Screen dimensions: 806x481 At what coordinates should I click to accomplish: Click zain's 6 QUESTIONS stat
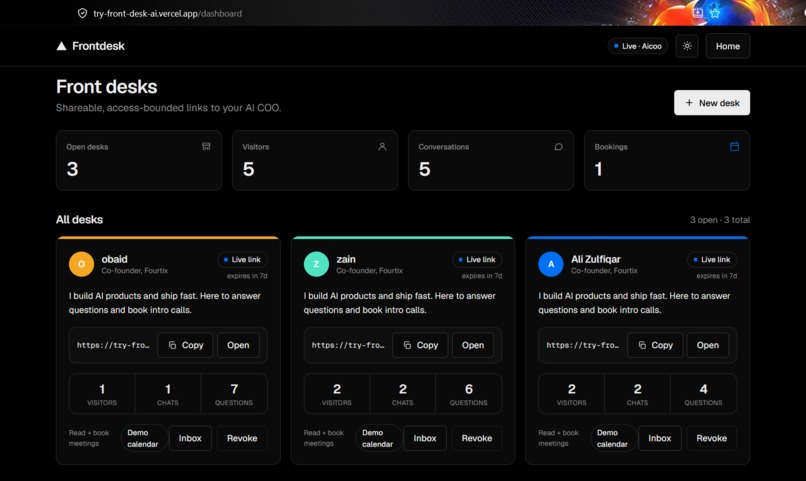coord(469,394)
